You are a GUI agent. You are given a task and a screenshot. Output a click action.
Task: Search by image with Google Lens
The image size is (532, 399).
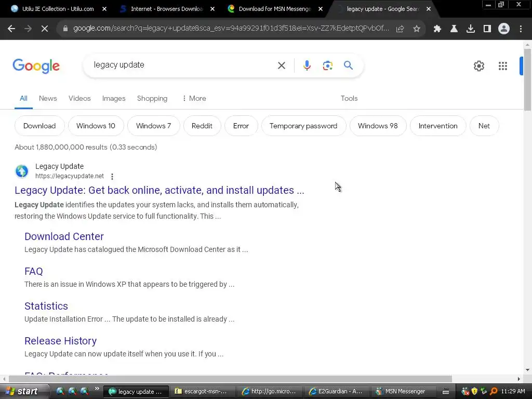coord(327,65)
